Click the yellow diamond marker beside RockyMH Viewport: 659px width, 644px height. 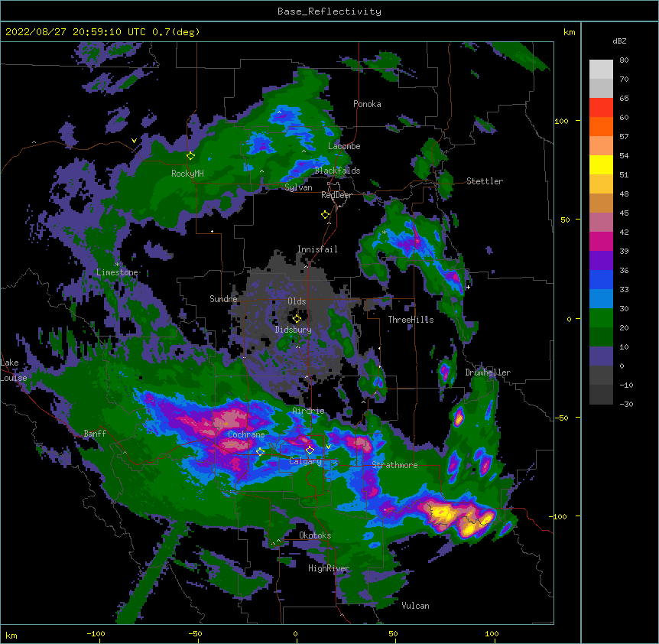(x=190, y=155)
